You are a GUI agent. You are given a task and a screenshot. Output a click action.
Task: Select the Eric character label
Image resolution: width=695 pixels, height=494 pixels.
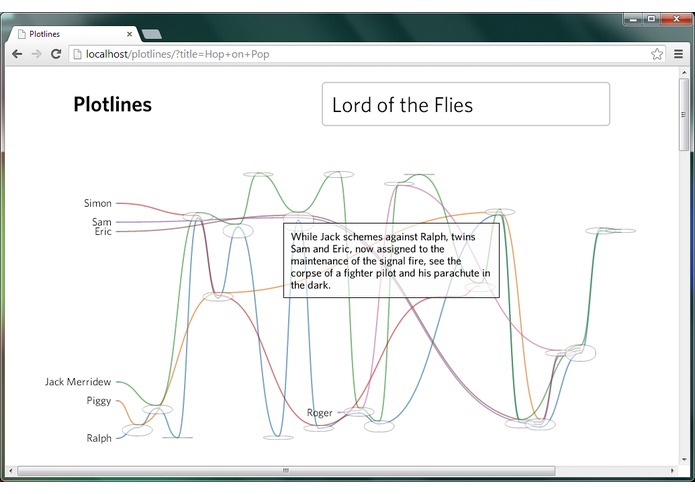[103, 231]
